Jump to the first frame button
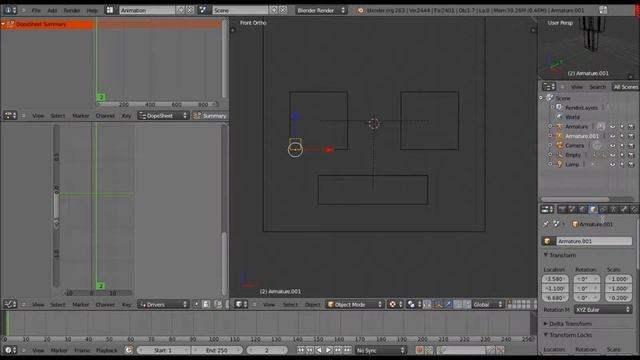640x360 pixels. click(x=301, y=350)
